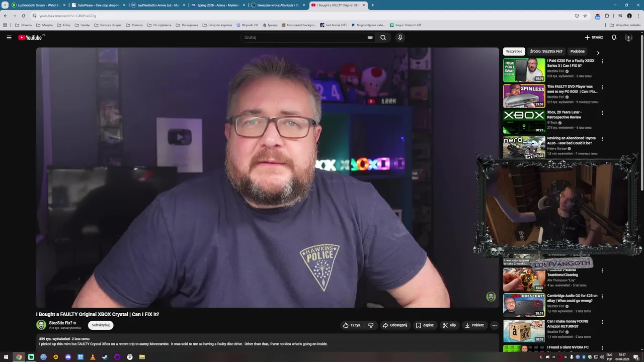This screenshot has width=644, height=362.
Task: Click the Udostępnij share button
Action: click(395, 325)
